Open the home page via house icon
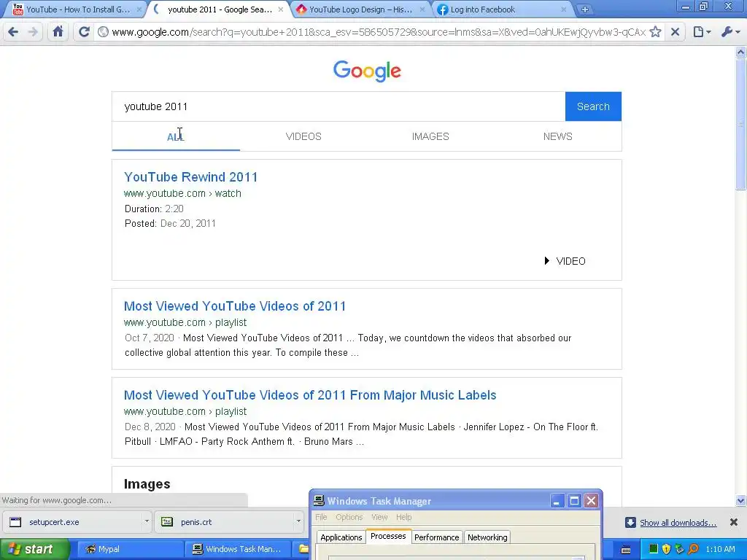This screenshot has height=560, width=747. (58, 32)
